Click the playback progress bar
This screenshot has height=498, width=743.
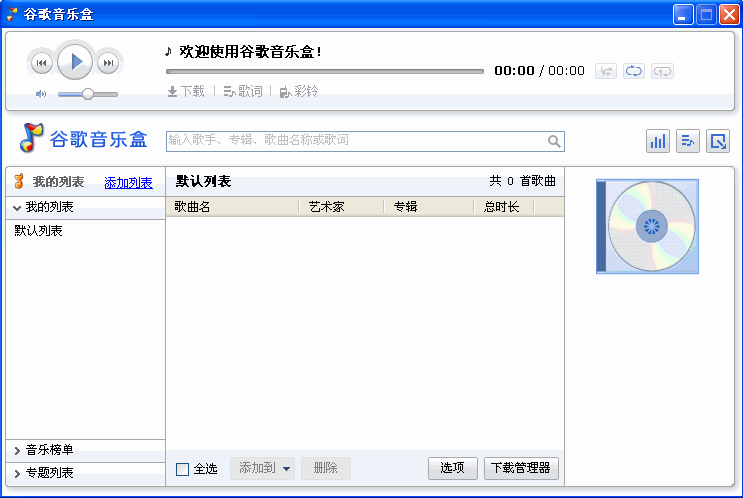point(325,72)
